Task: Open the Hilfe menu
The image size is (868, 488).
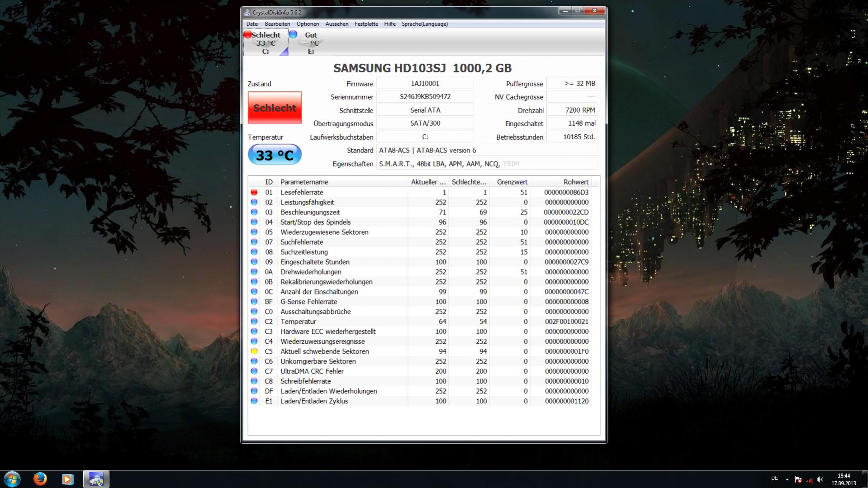Action: click(x=389, y=24)
